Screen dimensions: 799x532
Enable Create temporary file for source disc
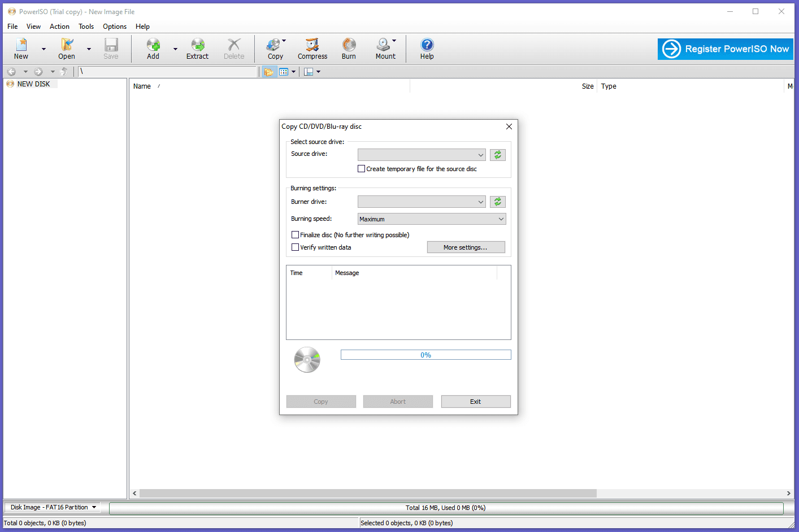(362, 169)
